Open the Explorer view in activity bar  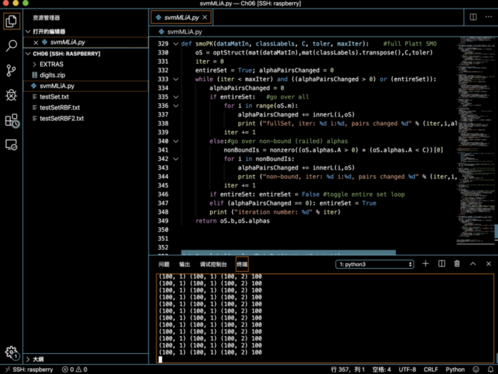click(11, 21)
